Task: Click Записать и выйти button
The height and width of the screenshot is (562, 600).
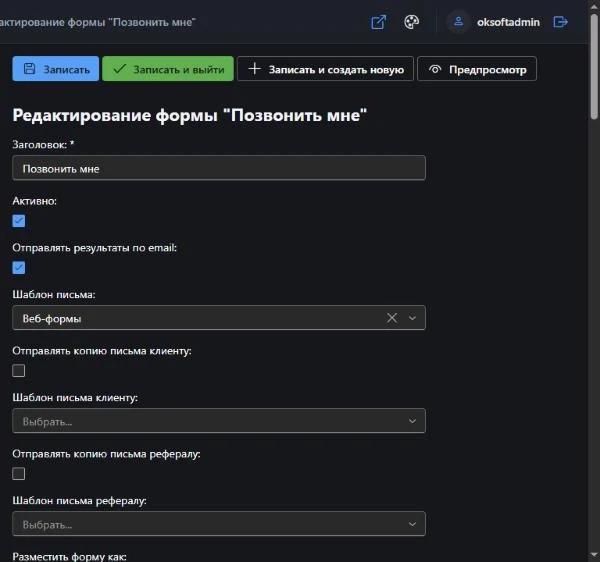Action: pos(168,69)
